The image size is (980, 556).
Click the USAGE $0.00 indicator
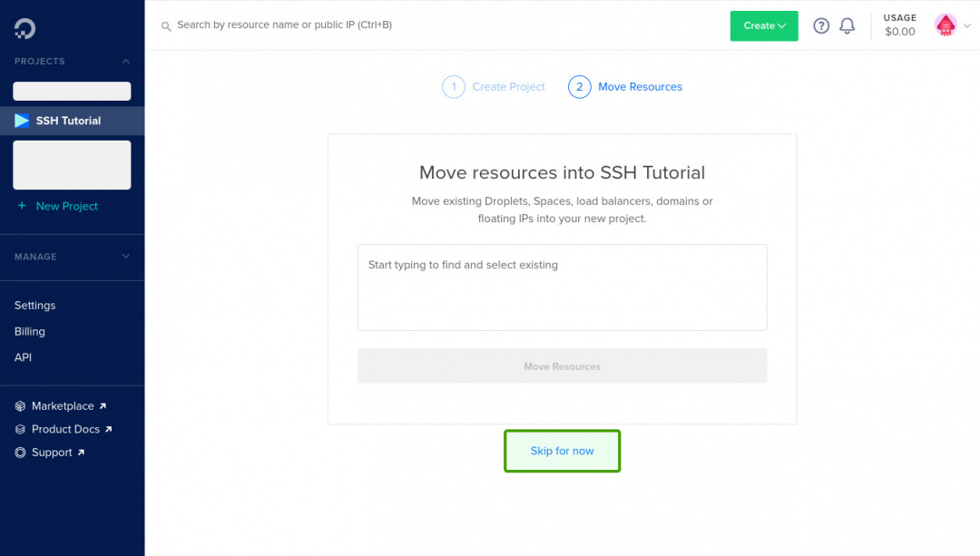pos(899,25)
